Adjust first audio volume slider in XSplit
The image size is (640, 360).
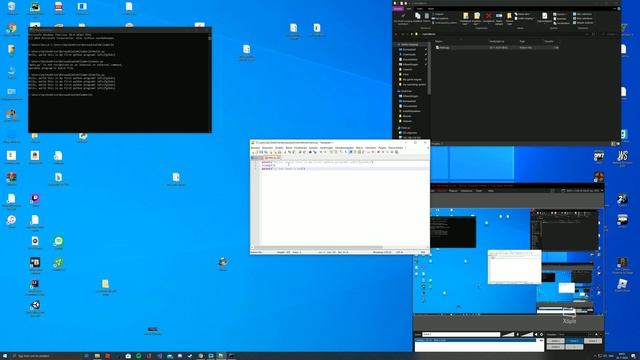(508, 334)
